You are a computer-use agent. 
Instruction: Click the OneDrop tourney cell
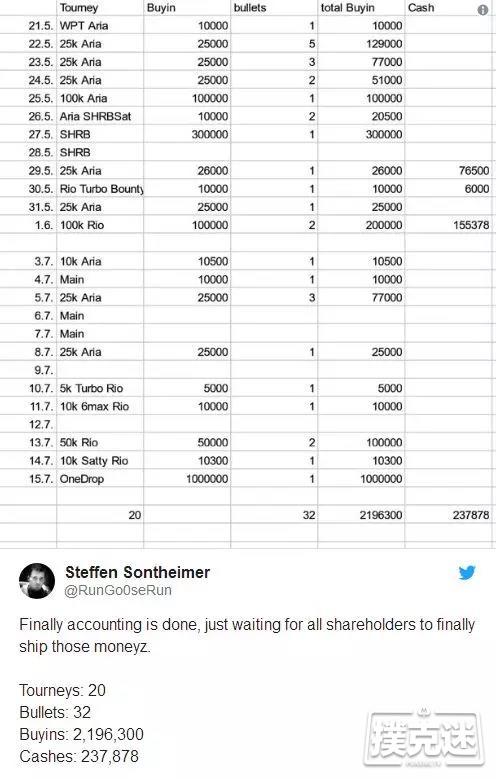[100, 479]
